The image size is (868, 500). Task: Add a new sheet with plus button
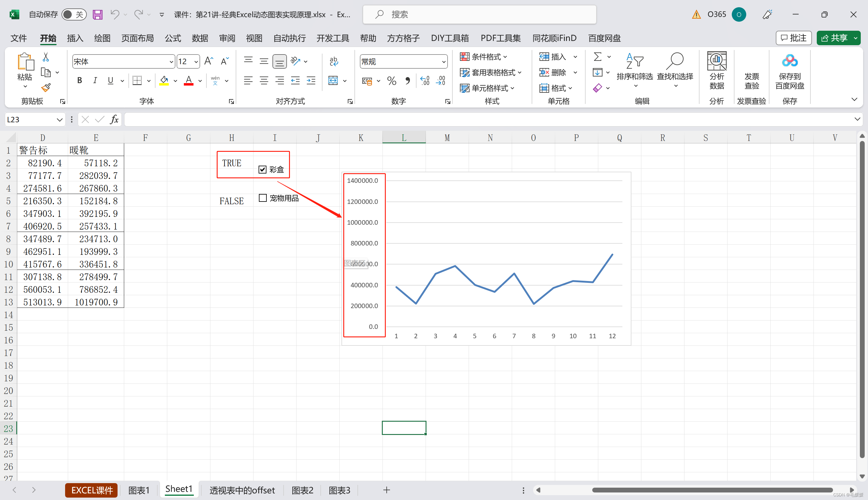tap(387, 490)
